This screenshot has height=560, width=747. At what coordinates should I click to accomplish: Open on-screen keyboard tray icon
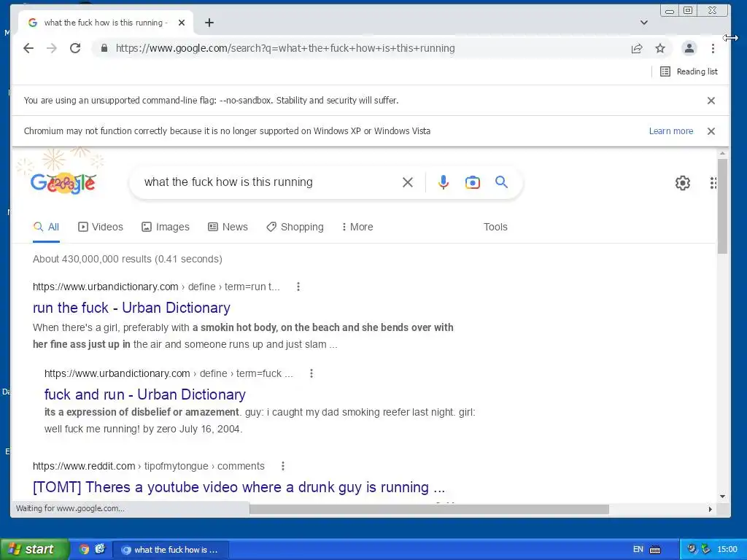tap(655, 550)
